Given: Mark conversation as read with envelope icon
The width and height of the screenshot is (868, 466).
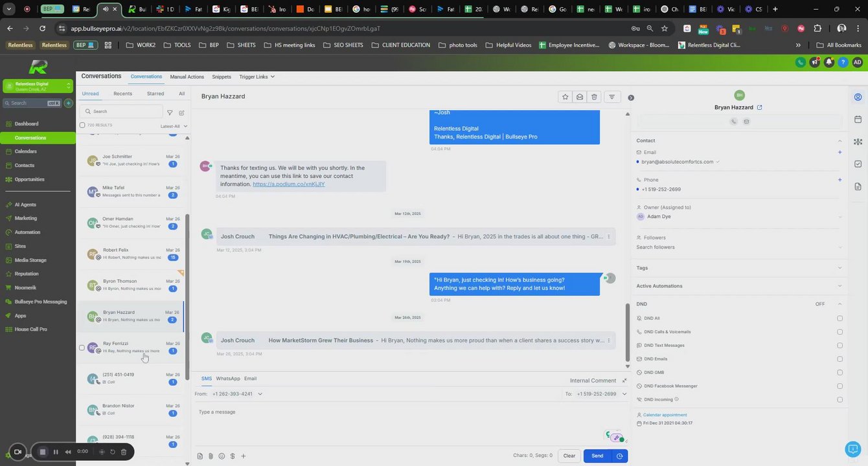Looking at the screenshot, I should coord(580,97).
